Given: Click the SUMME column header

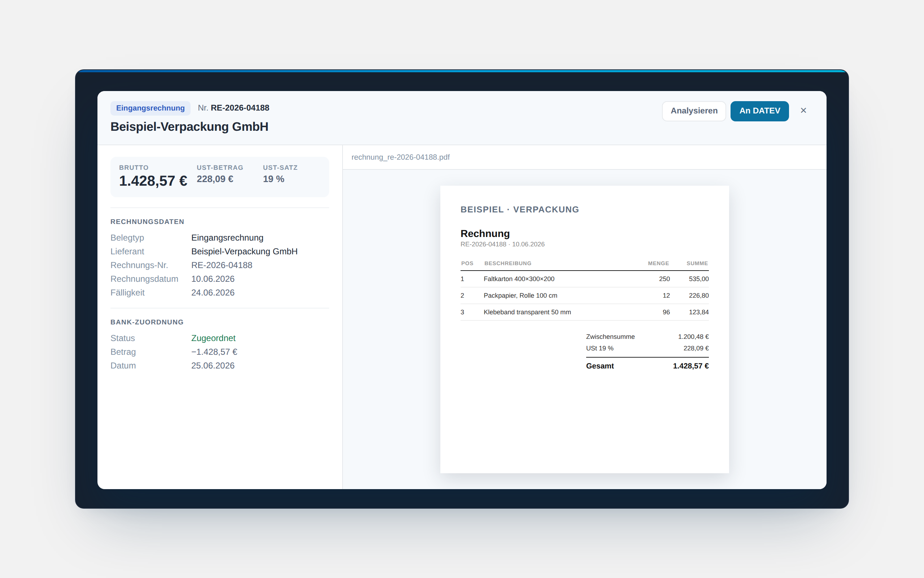Looking at the screenshot, I should 697,263.
